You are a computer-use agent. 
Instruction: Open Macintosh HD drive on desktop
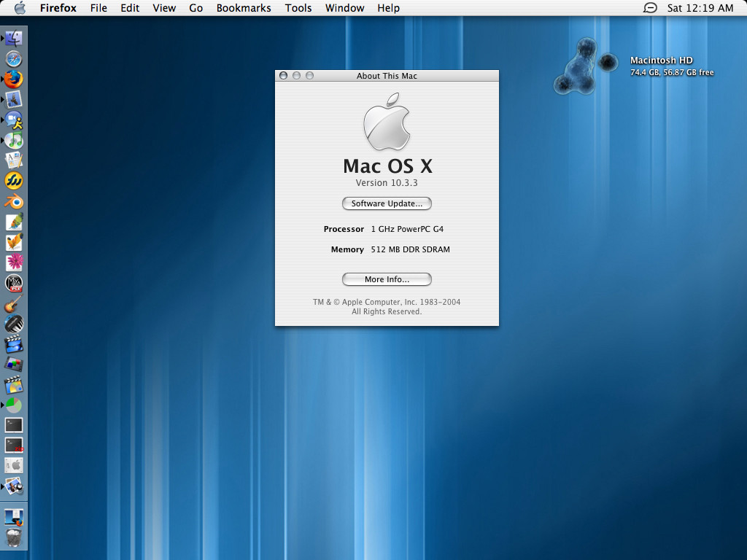tap(586, 66)
